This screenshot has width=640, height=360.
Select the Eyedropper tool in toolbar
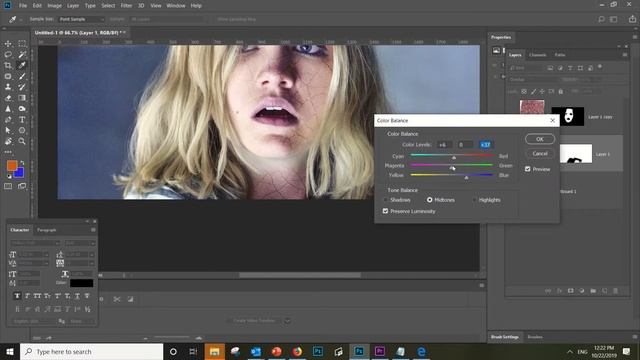click(x=22, y=65)
